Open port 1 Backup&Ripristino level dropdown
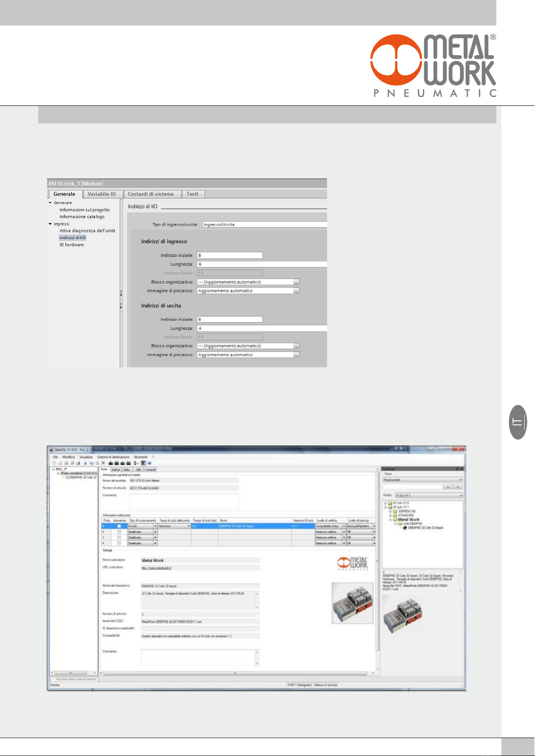Image resolution: width=535 pixels, height=756 pixels. (374, 526)
